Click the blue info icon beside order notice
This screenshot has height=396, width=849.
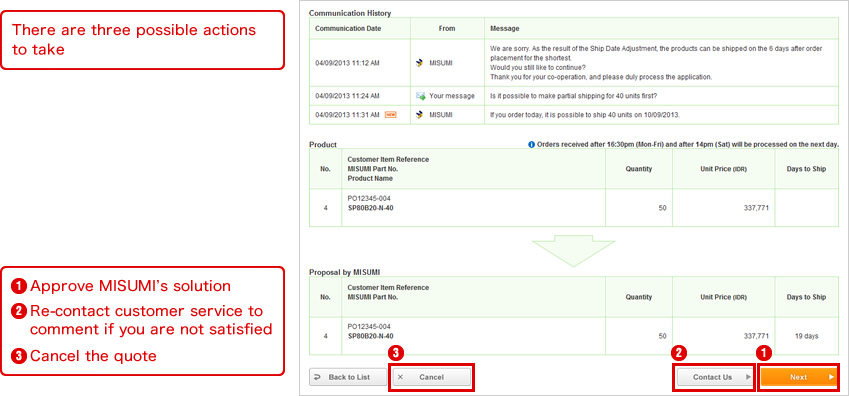tap(531, 145)
